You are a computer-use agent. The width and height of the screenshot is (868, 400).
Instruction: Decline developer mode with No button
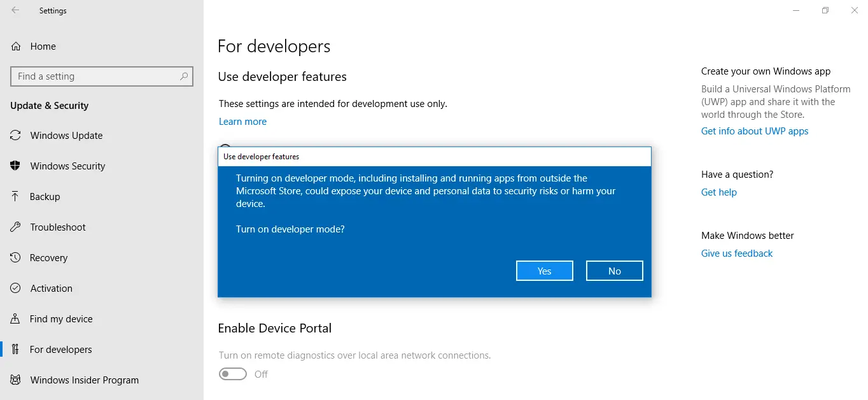pos(615,271)
